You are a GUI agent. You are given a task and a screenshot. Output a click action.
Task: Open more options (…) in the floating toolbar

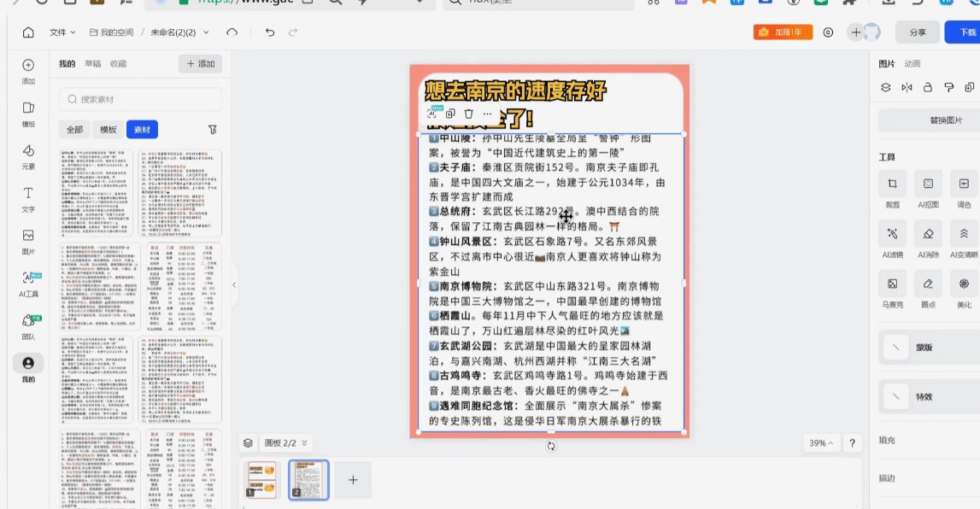[x=488, y=114]
